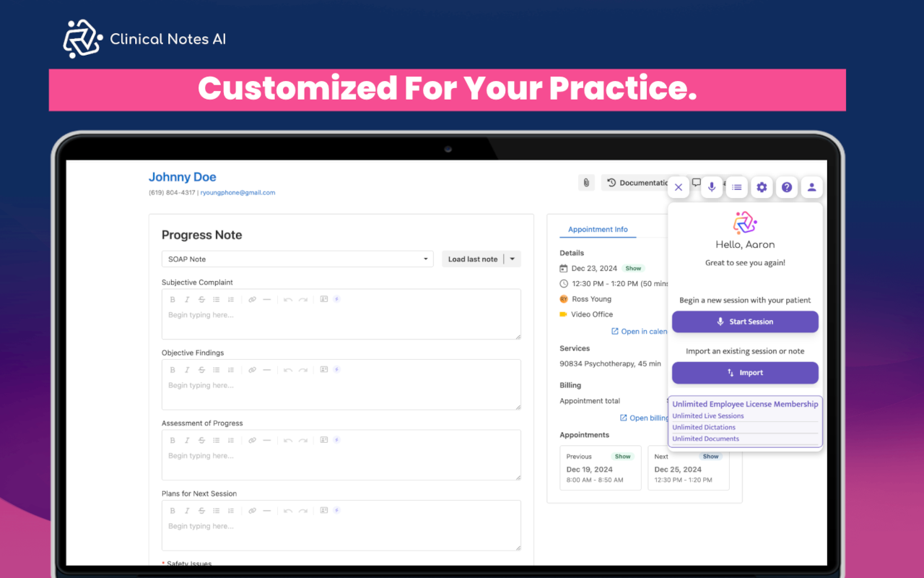924x578 pixels.
Task: Click the paperclip attachment icon
Action: [x=586, y=183]
